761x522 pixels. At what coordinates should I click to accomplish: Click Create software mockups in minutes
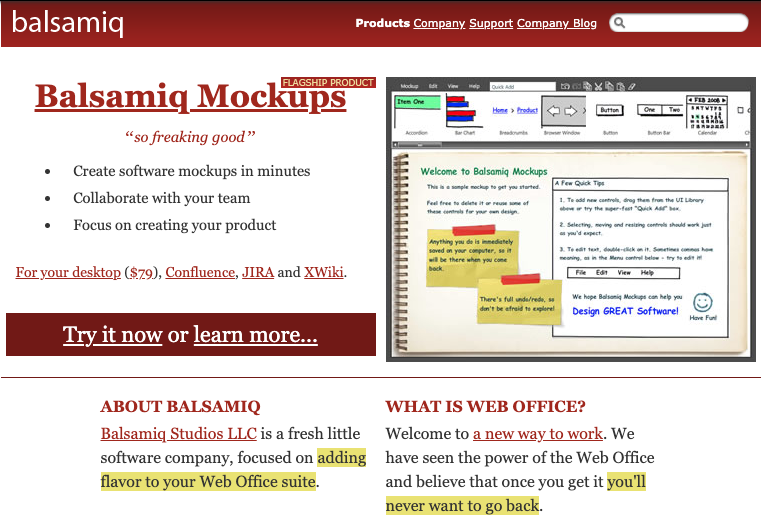pos(192,171)
